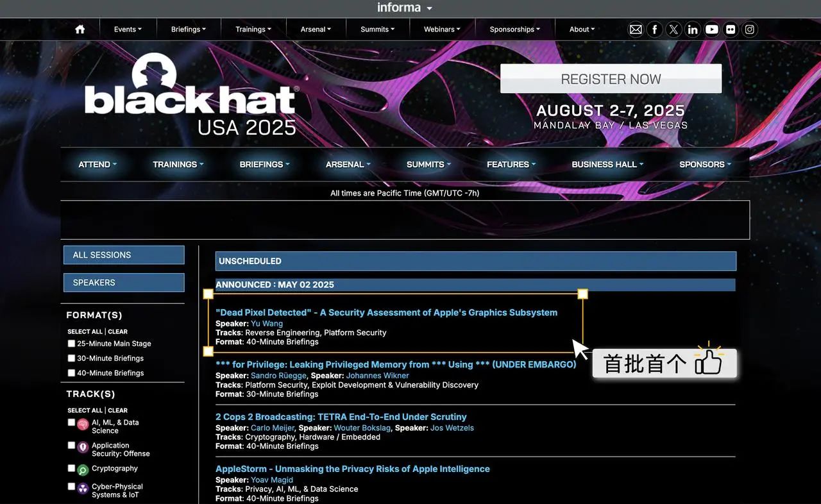
Task: Open the YouTube icon
Action: (x=711, y=29)
